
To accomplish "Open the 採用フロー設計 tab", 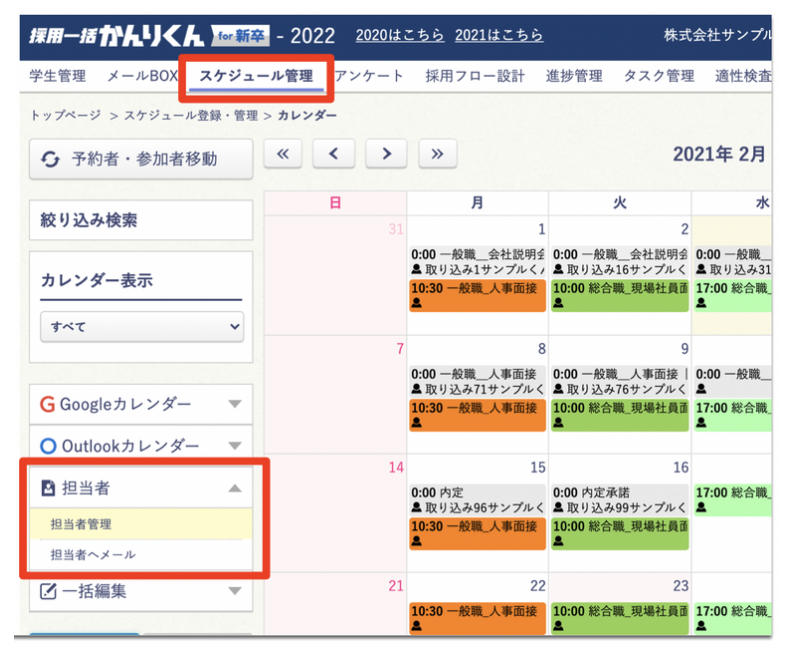I will pos(475,76).
